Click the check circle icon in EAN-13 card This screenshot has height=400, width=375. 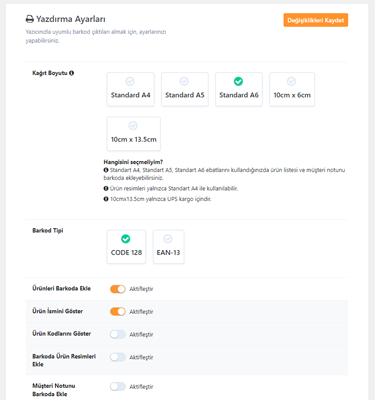168,239
